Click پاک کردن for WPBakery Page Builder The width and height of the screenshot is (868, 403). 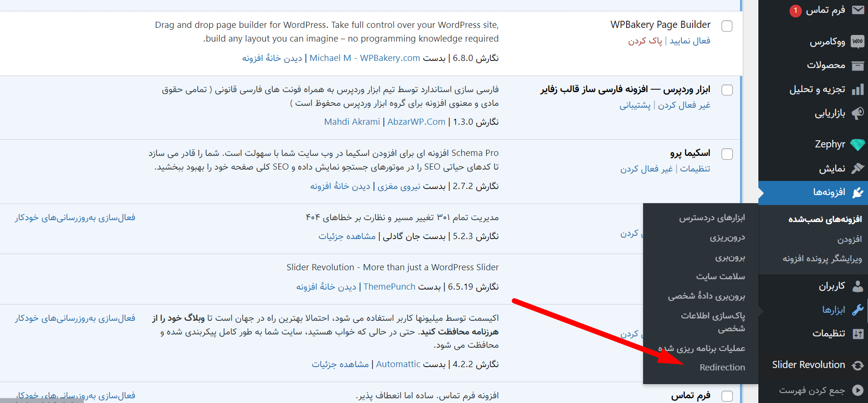[645, 41]
